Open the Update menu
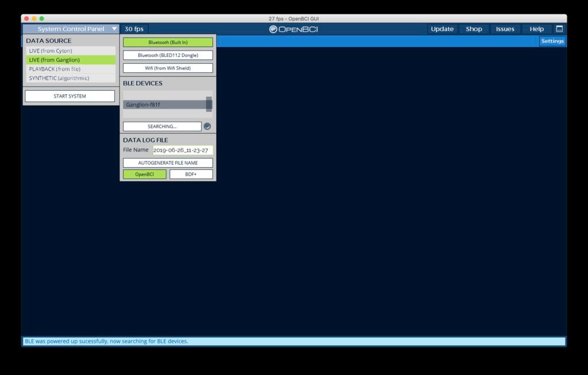Image resolution: width=588 pixels, height=375 pixels. (x=442, y=29)
